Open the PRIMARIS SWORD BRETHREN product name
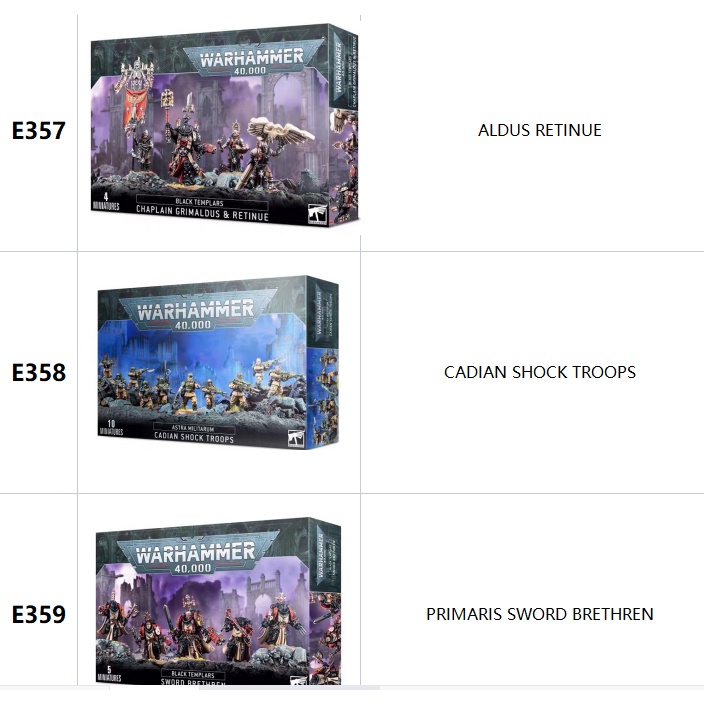Screen dimensions: 704x704 (x=539, y=614)
